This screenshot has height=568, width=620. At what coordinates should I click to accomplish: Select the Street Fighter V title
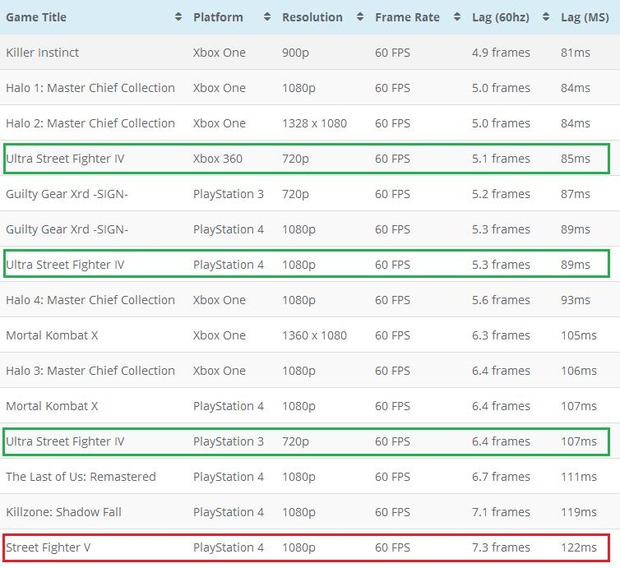[x=48, y=547]
